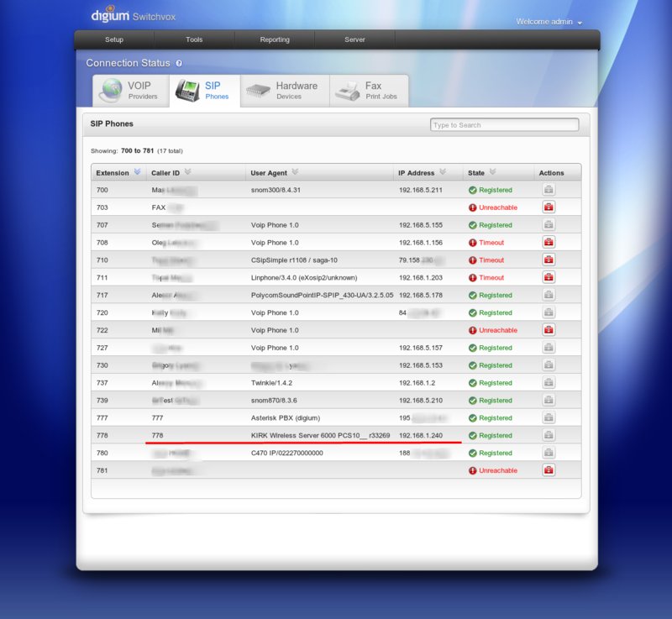Select the Asterisk PBX (digium) user agent
This screenshot has height=619, width=672.
click(x=286, y=418)
